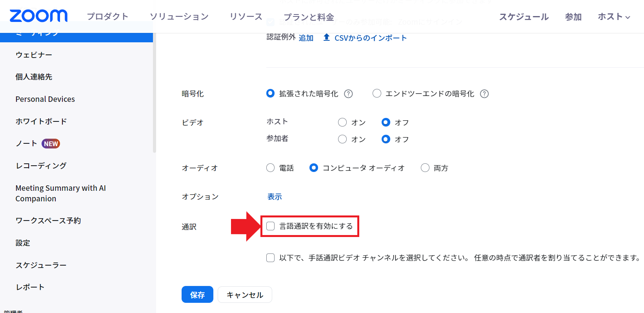Click the キャンセル button
This screenshot has height=313, width=644.
point(245,295)
